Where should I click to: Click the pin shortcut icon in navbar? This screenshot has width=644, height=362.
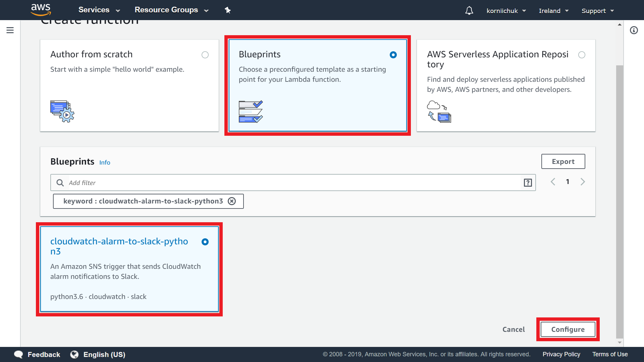228,10
